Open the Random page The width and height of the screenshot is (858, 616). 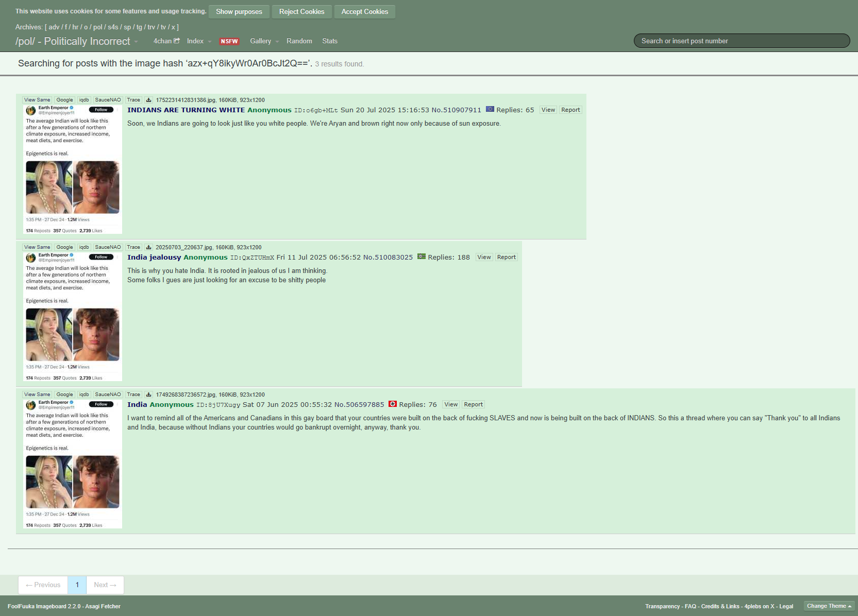coord(299,41)
